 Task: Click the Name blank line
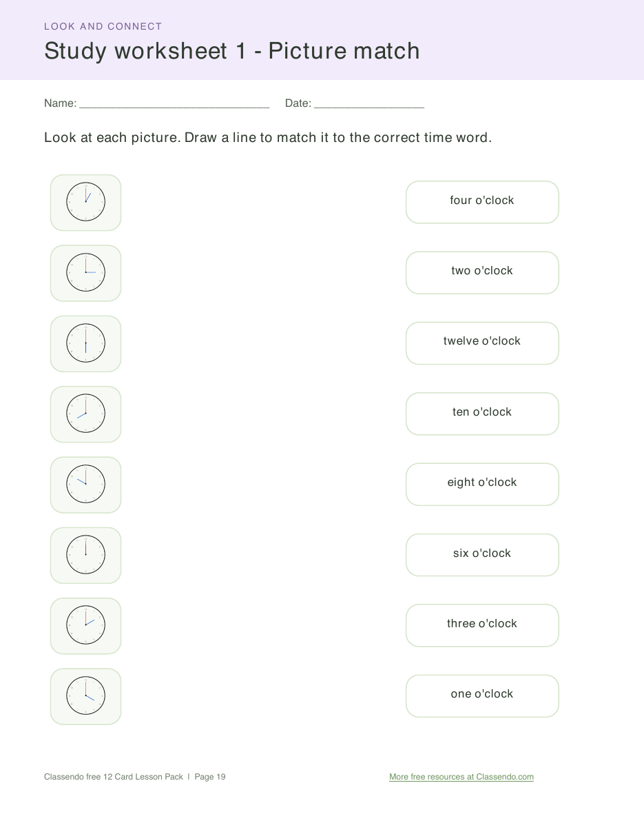[x=174, y=104]
